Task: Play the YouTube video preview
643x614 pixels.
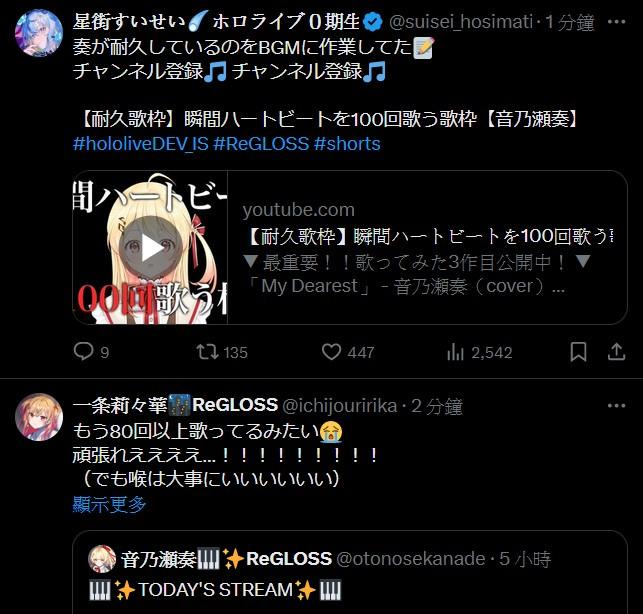Action: click(x=150, y=247)
